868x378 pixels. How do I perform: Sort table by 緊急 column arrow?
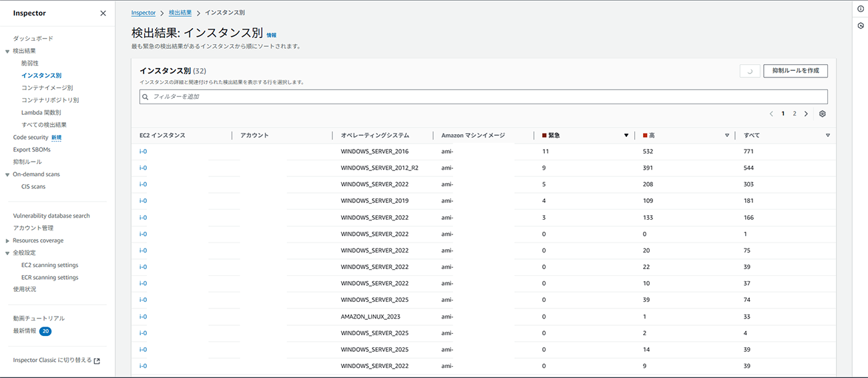[x=626, y=136]
